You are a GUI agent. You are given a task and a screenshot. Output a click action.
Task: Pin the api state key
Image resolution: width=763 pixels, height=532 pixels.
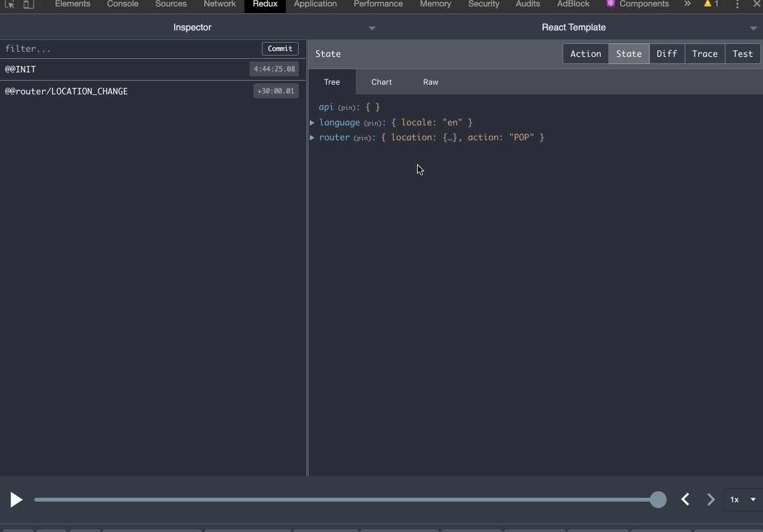[347, 107]
